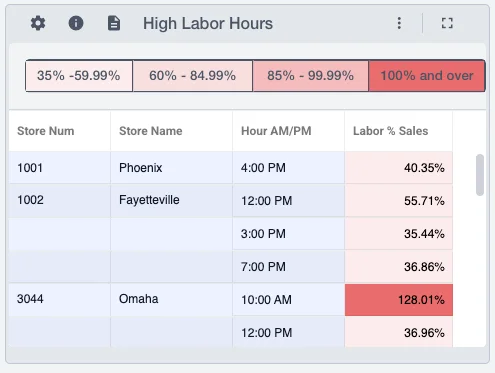Select the 10:00 AM hour cell
Viewport: 495px width, 373px height.
point(288,300)
